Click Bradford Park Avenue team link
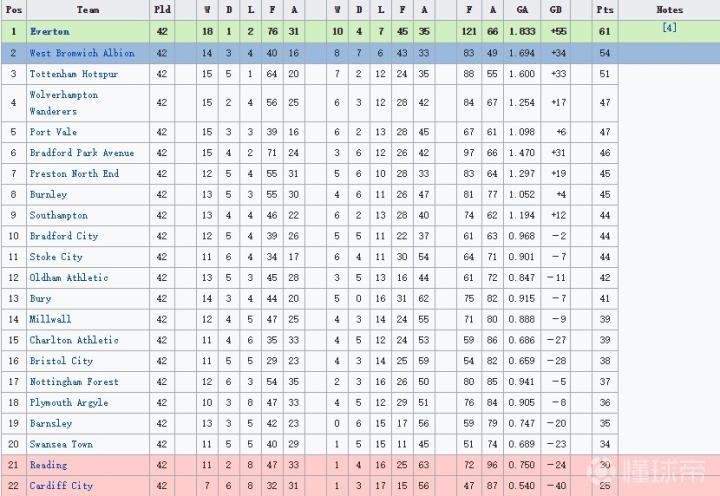 [x=81, y=153]
